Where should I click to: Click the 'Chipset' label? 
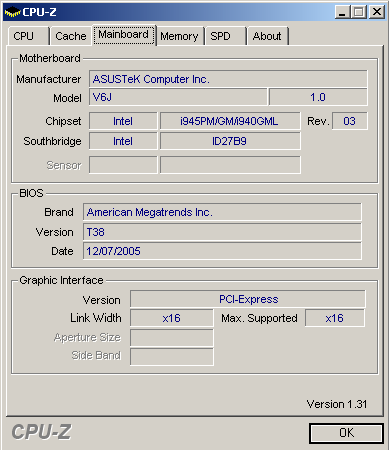coord(63,121)
